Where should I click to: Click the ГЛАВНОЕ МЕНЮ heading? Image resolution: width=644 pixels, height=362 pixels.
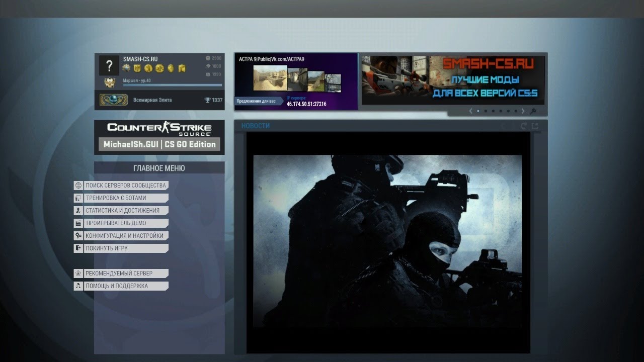tap(159, 168)
